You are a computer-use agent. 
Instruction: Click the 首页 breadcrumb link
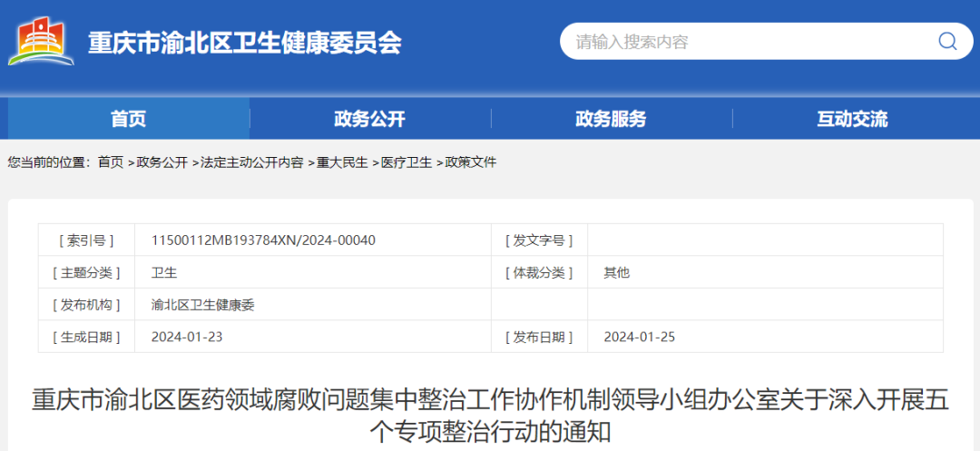tap(111, 162)
